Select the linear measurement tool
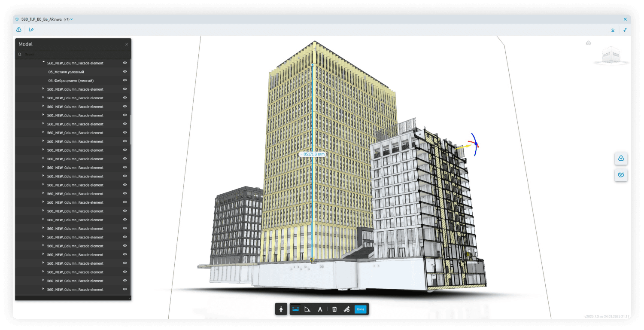The image size is (644, 330). (x=295, y=309)
